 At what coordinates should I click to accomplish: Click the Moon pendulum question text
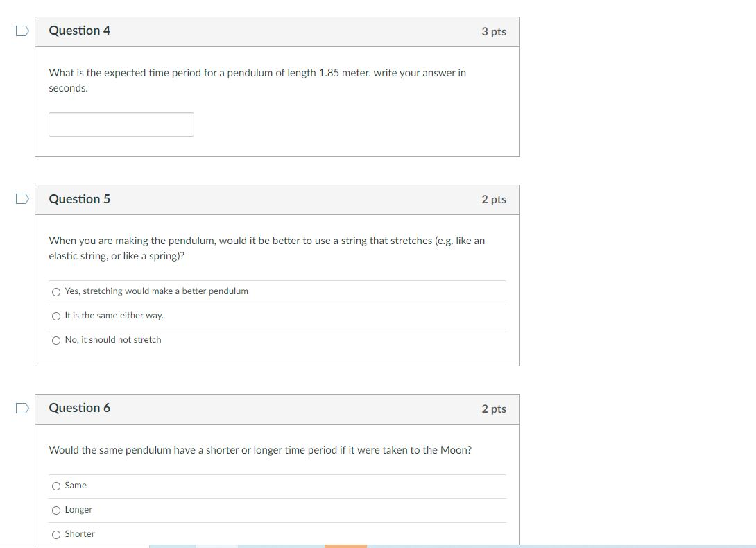tap(260, 450)
